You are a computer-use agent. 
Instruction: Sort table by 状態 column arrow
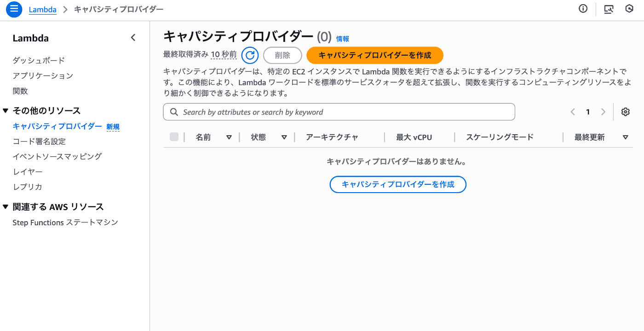[284, 137]
